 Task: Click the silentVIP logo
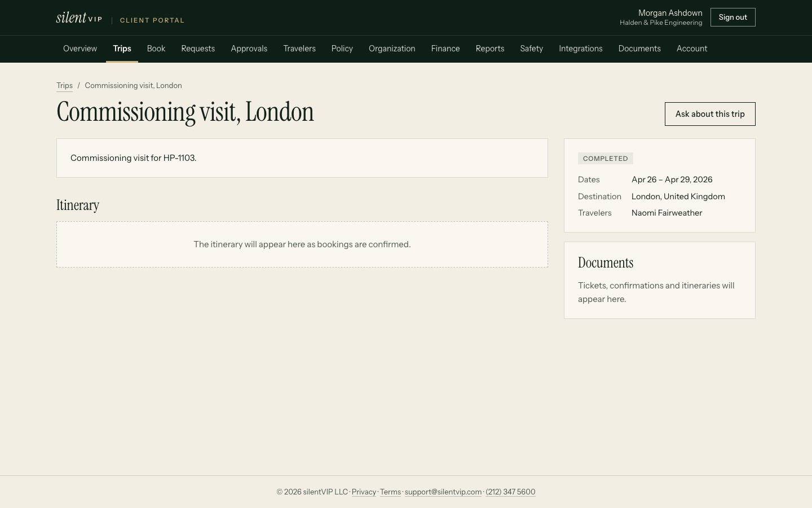point(80,17)
